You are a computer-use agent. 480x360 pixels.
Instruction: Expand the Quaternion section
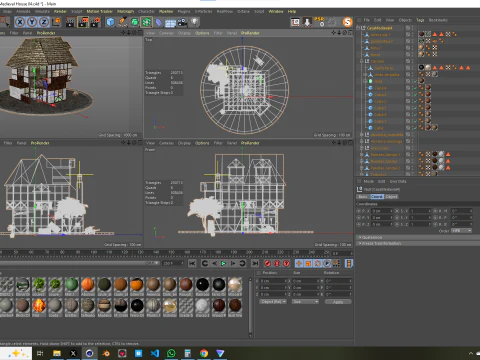coord(372,237)
